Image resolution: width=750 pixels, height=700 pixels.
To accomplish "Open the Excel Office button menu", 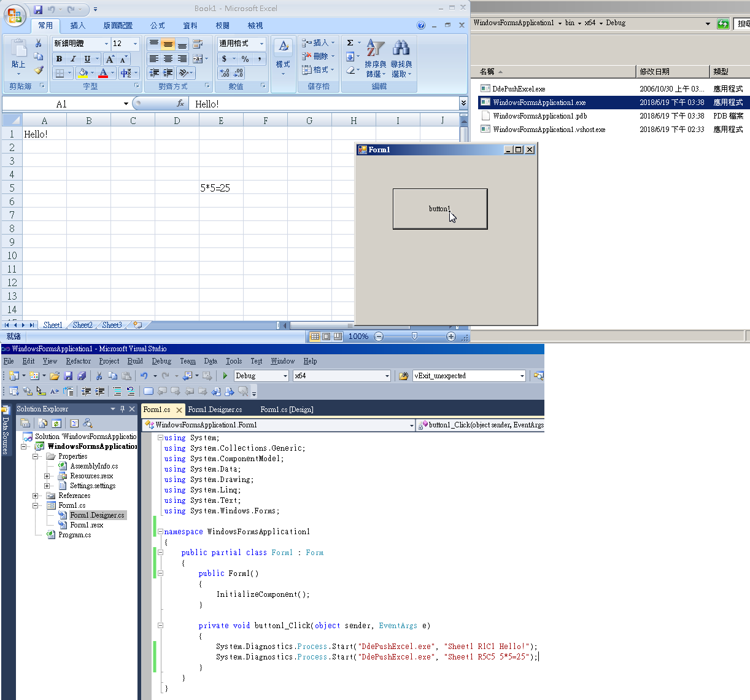I will pos(15,15).
